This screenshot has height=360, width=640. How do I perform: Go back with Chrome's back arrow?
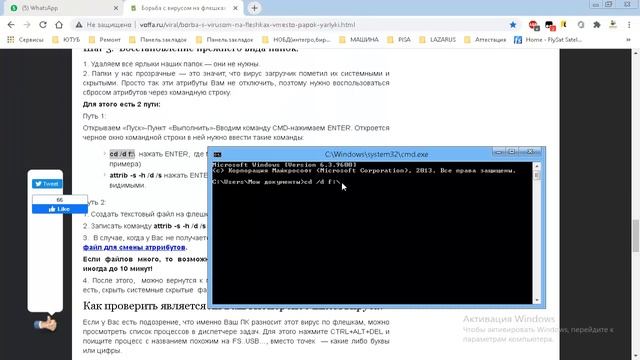click(11, 25)
